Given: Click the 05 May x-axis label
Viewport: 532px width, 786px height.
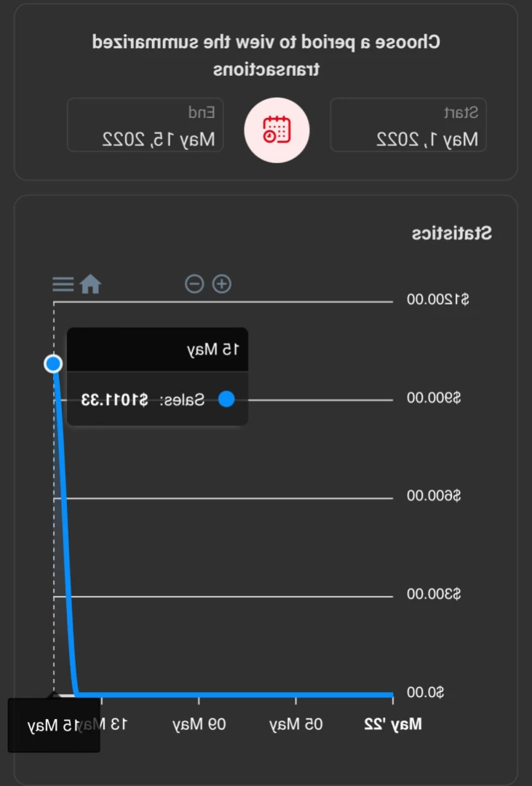Looking at the screenshot, I should pyautogui.click(x=296, y=724).
